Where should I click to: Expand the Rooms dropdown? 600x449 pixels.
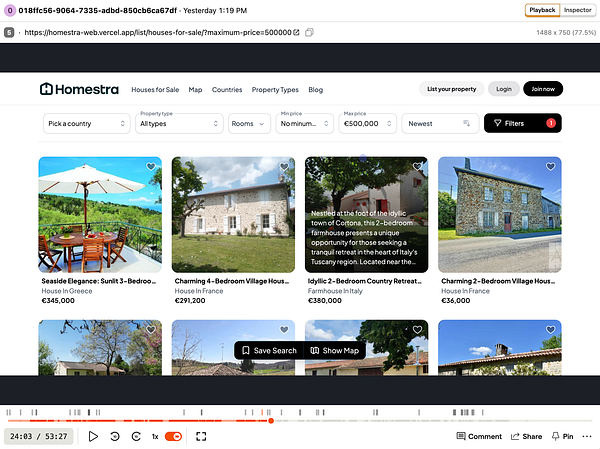(249, 124)
